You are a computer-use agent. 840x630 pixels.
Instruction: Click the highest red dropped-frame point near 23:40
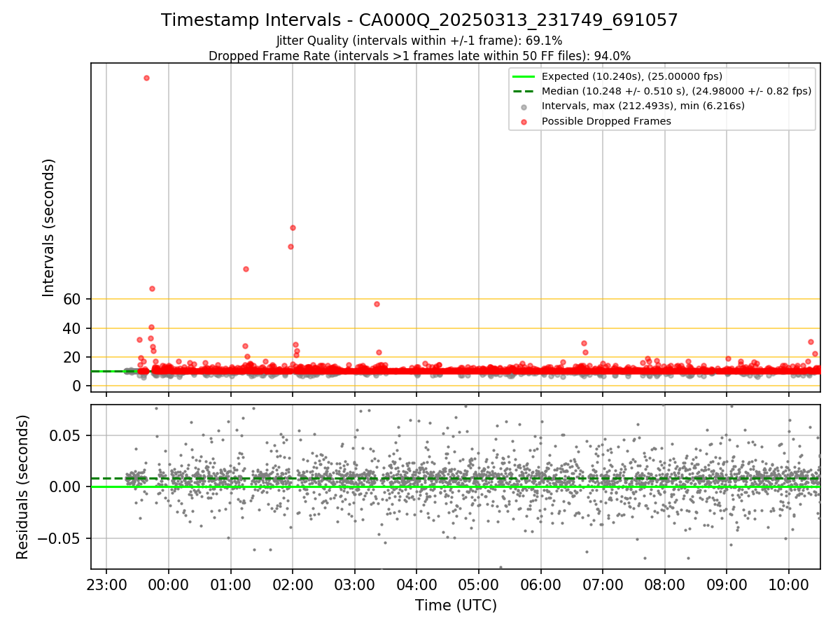click(x=146, y=78)
